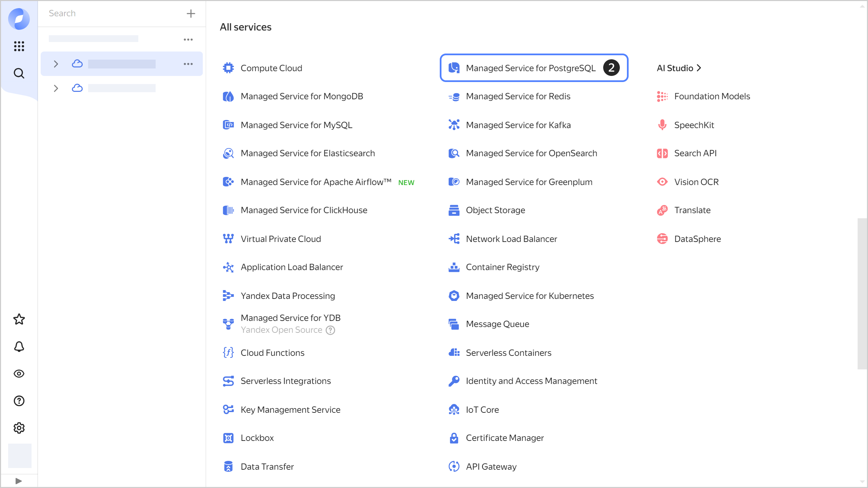Open settings gear icon in sidebar

[x=19, y=428]
